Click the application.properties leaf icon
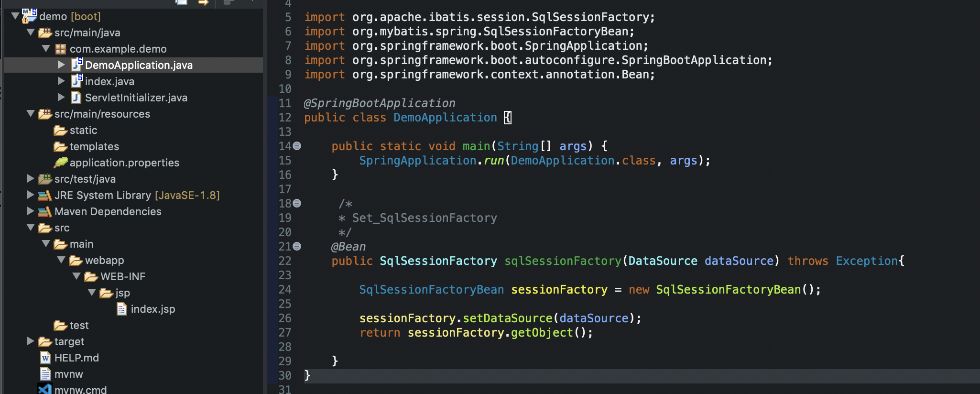The height and width of the screenshot is (394, 980). coord(61,163)
